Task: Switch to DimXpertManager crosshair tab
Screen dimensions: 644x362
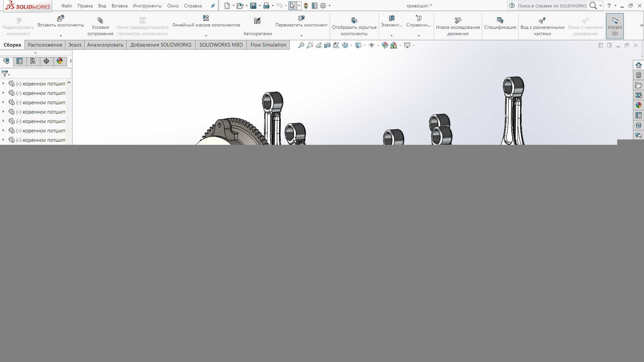Action: click(46, 61)
